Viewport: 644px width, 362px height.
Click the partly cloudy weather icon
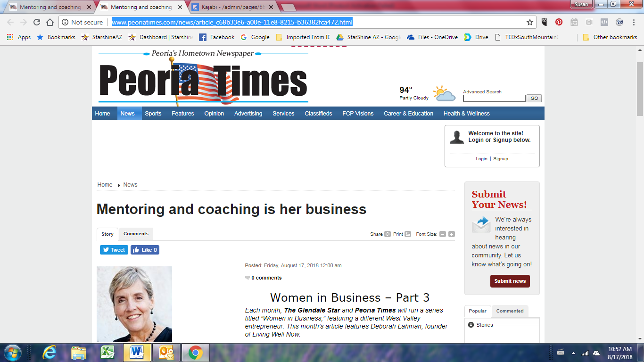coord(444,94)
